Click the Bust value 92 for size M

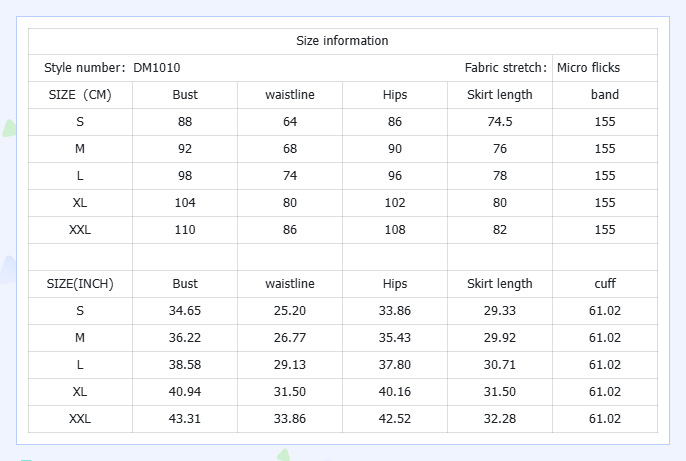pyautogui.click(x=185, y=149)
